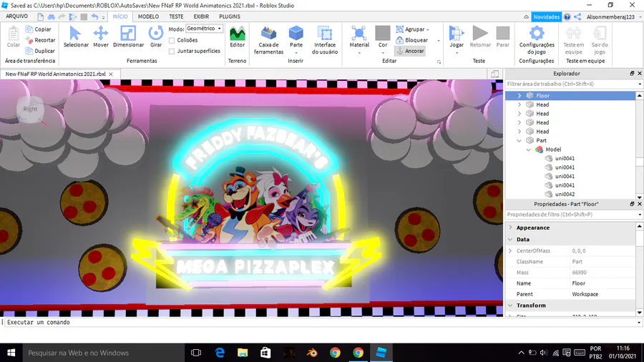
Task: Select the Selecionar tool
Action: [76, 36]
